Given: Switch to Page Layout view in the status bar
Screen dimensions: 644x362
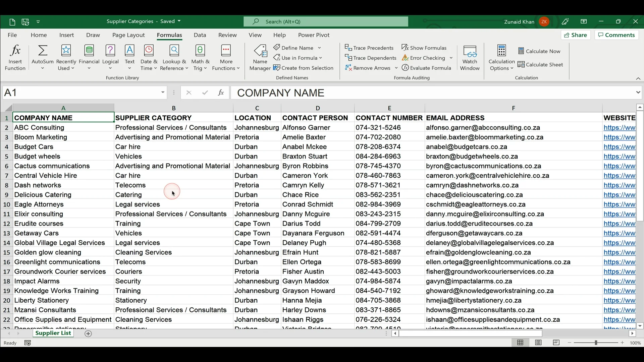Looking at the screenshot, I should point(538,343).
